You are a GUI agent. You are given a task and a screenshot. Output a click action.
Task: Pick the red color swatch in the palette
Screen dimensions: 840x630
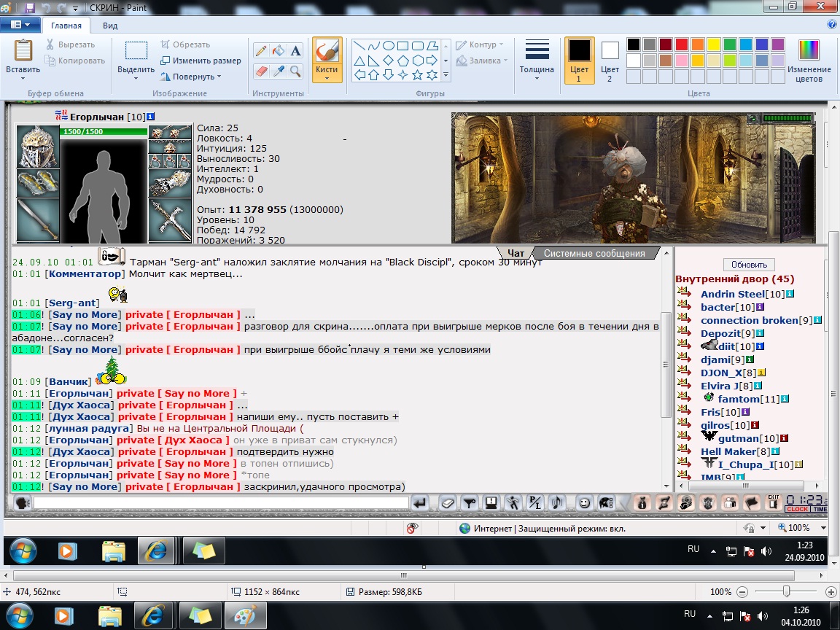click(682, 44)
